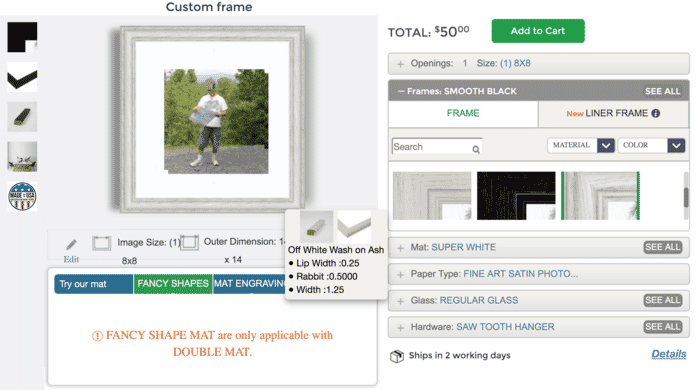Switch to the LINER FRAME tab
The image size is (696, 390).
click(613, 114)
